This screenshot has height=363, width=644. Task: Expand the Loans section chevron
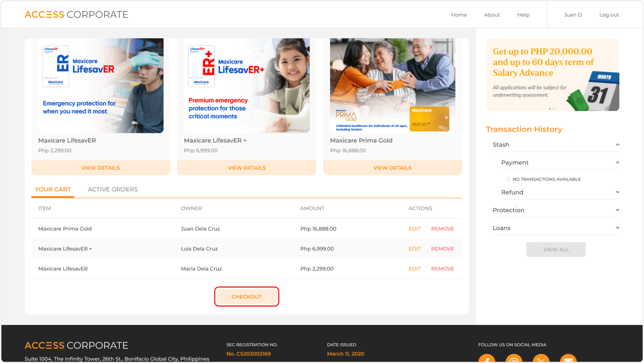(617, 228)
